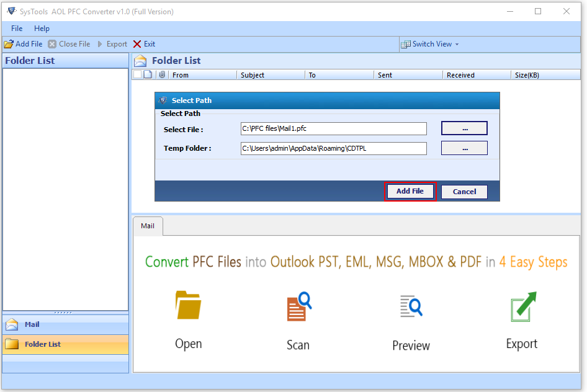Screen dimensions: 587x392
Task: Click the Export toolbar button
Action: coord(112,44)
